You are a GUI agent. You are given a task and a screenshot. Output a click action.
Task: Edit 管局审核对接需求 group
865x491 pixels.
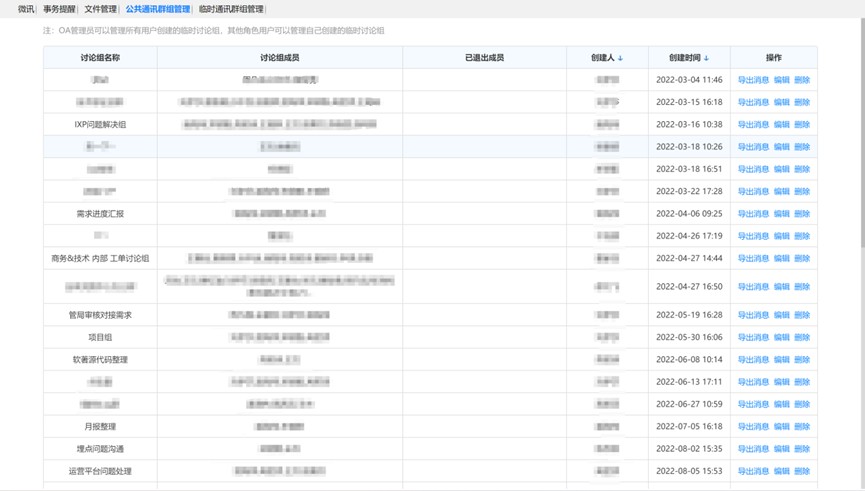click(x=781, y=315)
